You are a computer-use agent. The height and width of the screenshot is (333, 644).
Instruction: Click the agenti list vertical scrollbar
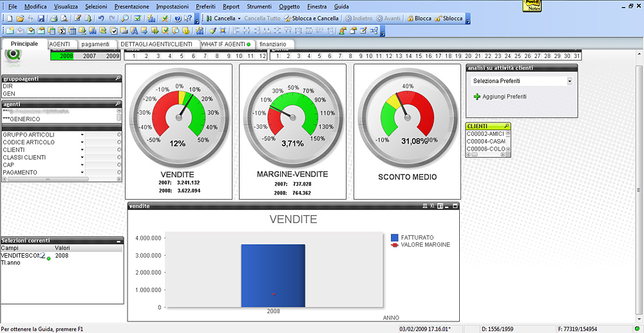coord(118,115)
